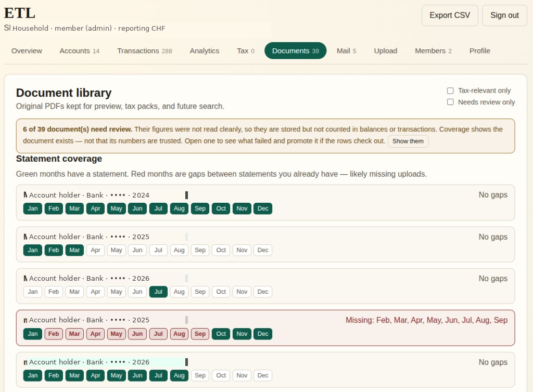533x392 pixels.
Task: Click Show them button in review notice
Action: click(408, 141)
